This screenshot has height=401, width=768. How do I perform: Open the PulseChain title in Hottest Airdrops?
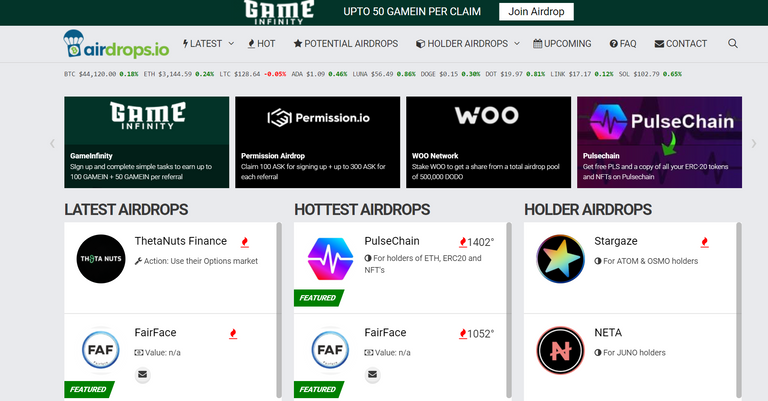click(x=392, y=241)
